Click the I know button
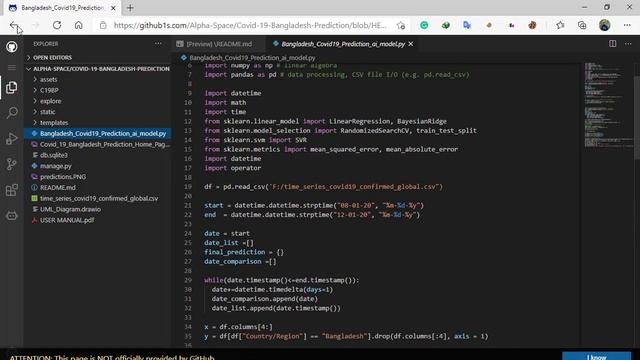 [x=596, y=356]
